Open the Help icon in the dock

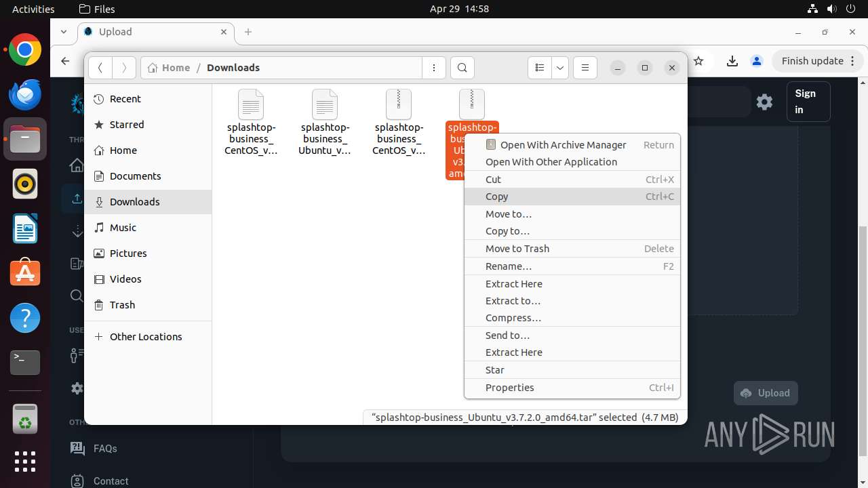[x=25, y=318]
